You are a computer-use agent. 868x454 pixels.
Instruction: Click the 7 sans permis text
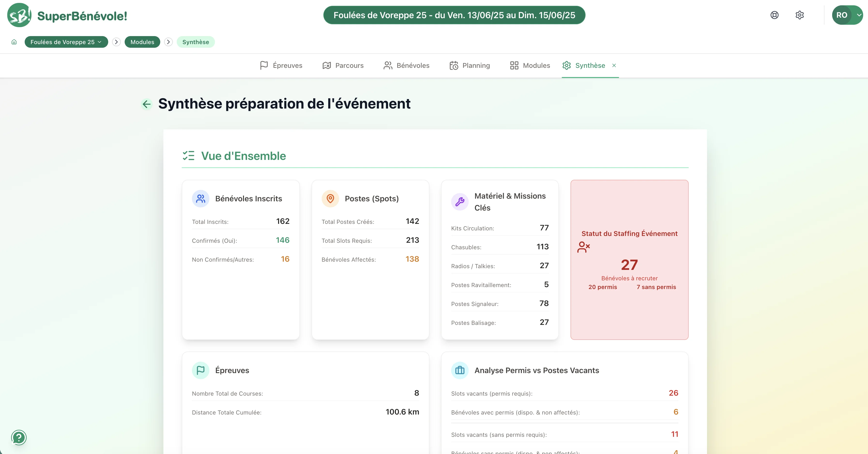(x=656, y=287)
